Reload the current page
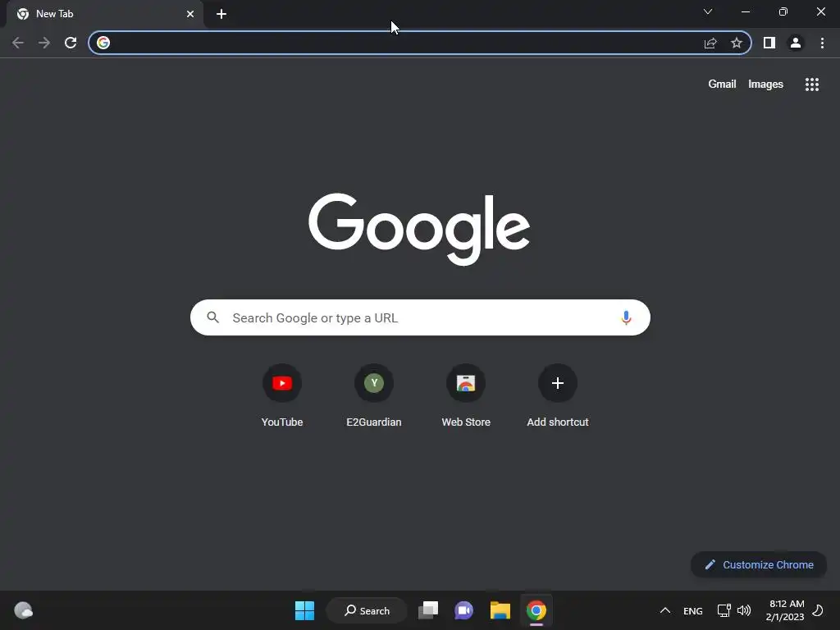 (71, 43)
